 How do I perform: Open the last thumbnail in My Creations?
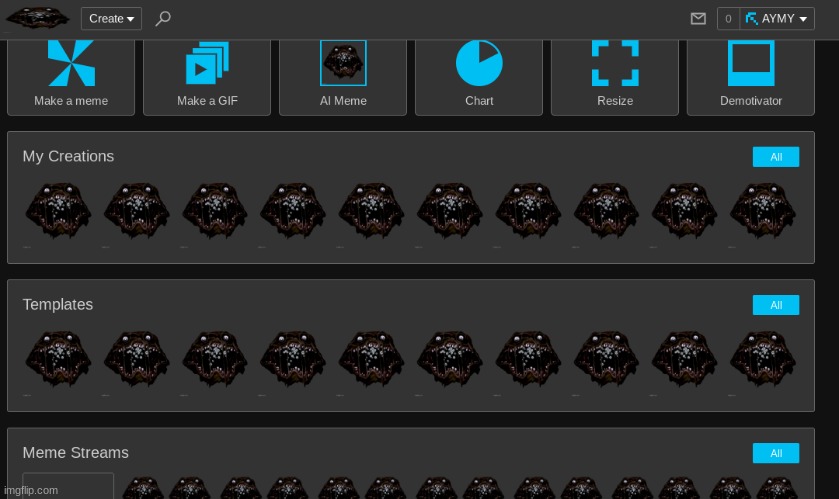[762, 211]
